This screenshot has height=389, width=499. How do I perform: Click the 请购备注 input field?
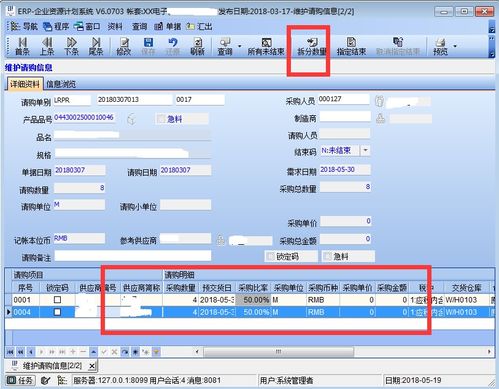(x=133, y=256)
